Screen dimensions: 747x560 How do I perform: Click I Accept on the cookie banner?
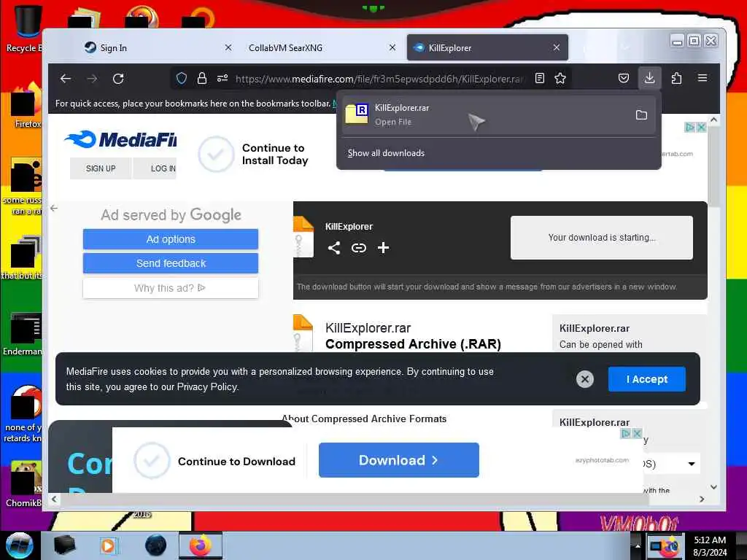click(x=647, y=379)
